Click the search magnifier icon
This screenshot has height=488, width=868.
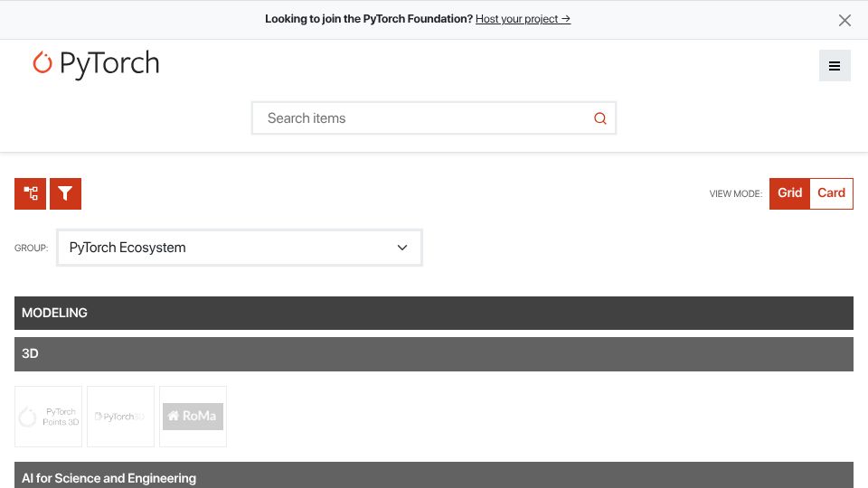click(600, 118)
